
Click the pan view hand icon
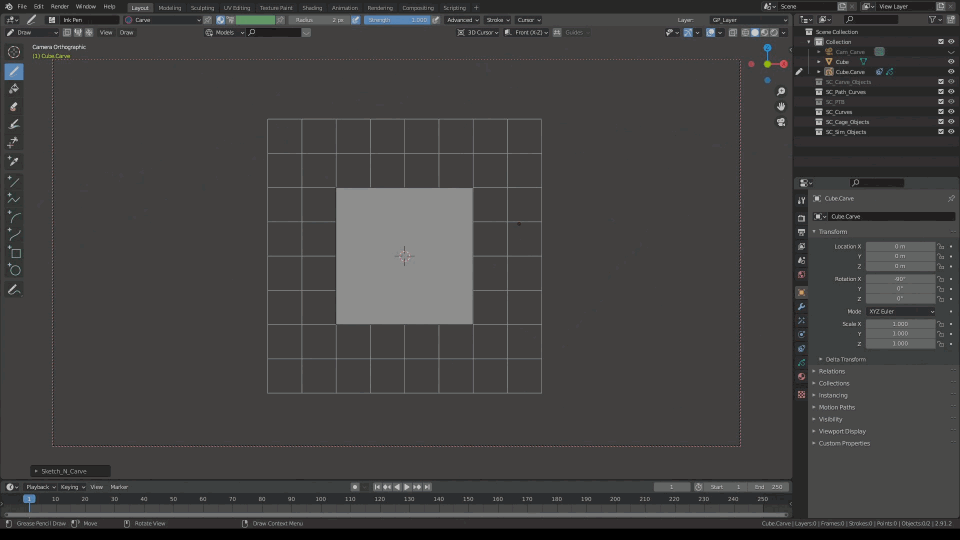click(781, 106)
